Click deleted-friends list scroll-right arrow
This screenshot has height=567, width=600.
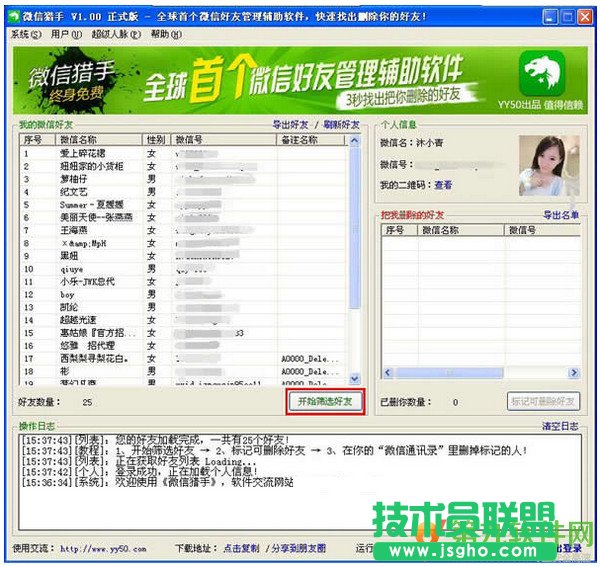click(x=574, y=373)
